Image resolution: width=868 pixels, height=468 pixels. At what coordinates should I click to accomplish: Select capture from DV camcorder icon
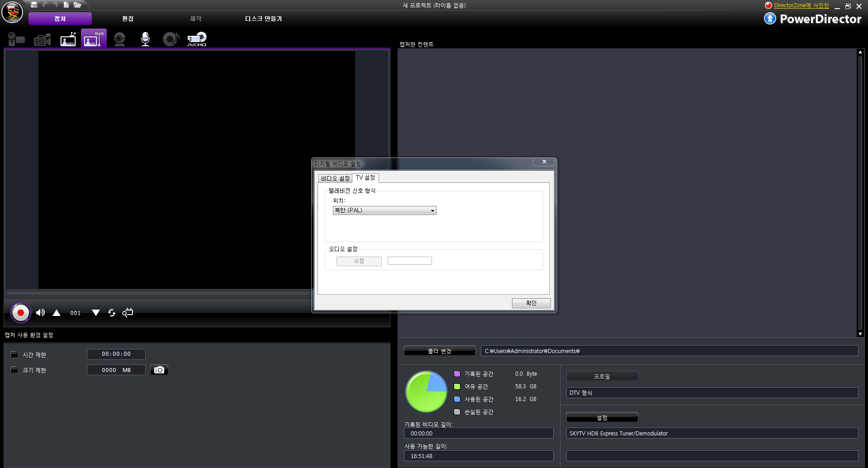tap(16, 39)
